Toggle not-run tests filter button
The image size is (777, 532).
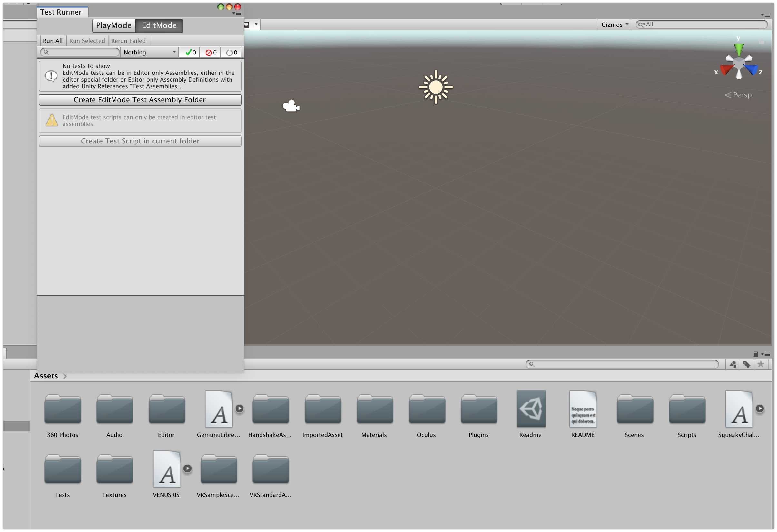231,53
